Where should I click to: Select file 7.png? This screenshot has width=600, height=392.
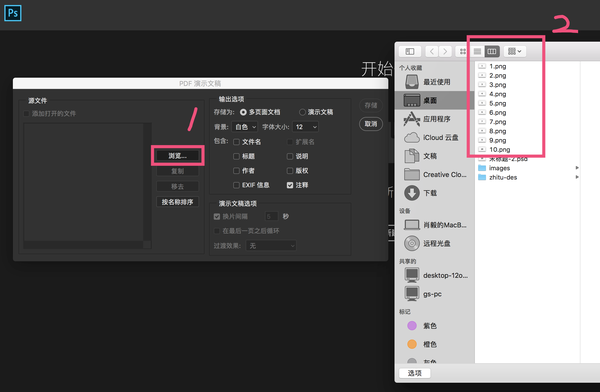pos(497,122)
